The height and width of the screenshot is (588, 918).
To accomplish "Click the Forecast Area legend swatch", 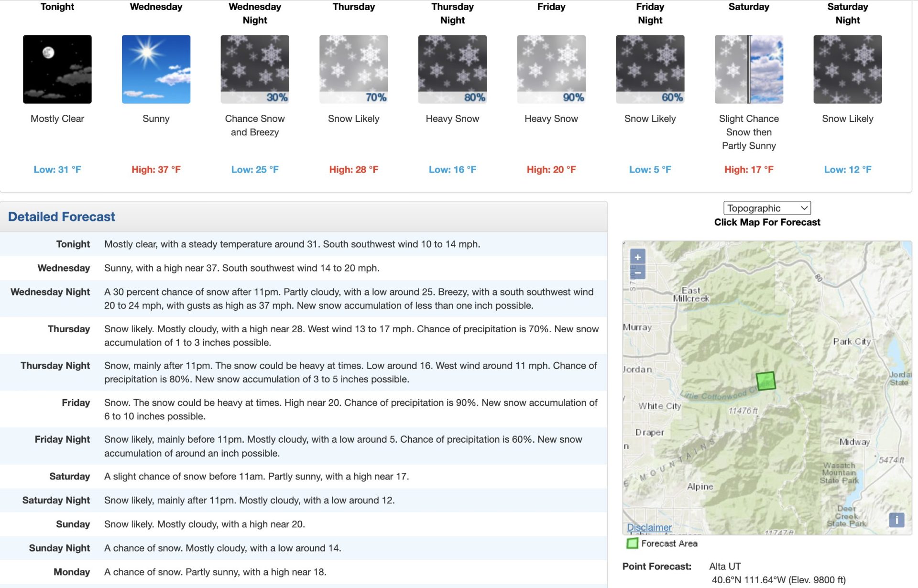I will (632, 544).
